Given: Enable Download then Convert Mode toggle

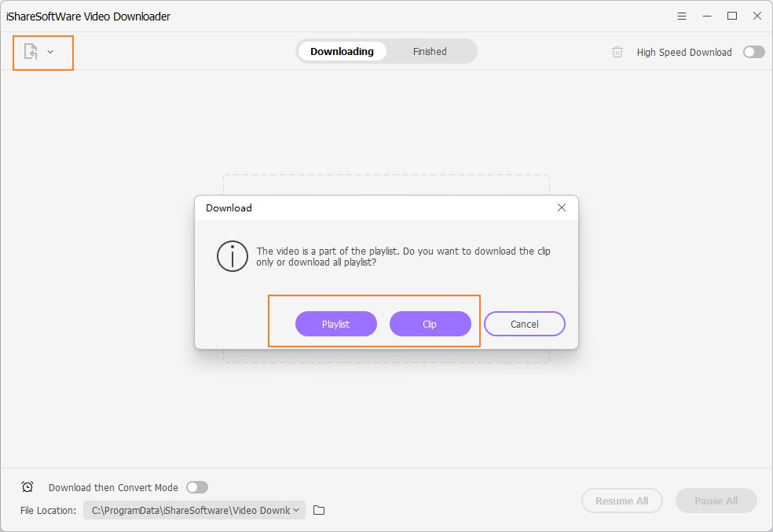Looking at the screenshot, I should coord(196,487).
